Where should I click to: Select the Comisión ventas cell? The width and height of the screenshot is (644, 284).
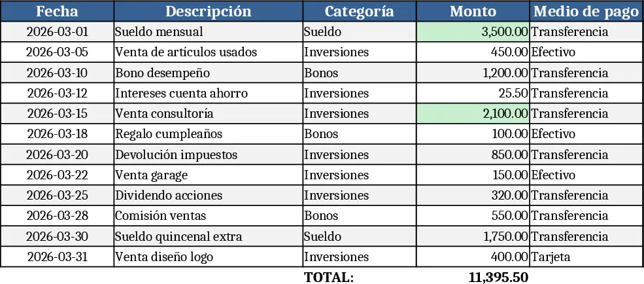(208, 216)
